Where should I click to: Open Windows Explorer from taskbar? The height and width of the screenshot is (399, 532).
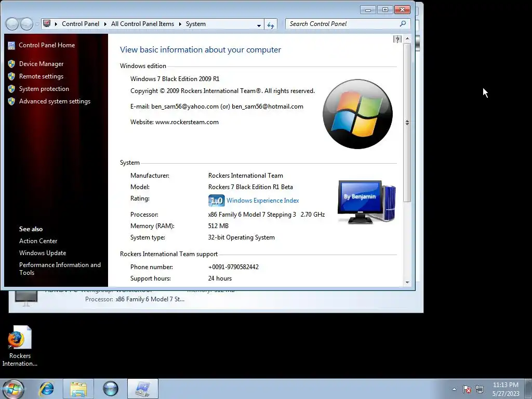(78, 389)
